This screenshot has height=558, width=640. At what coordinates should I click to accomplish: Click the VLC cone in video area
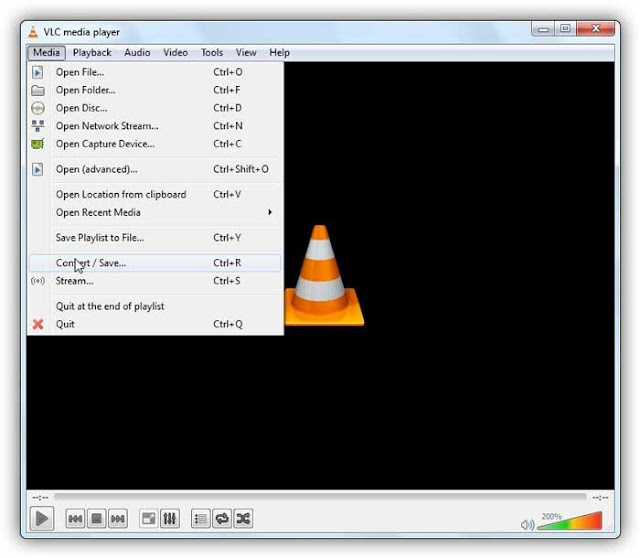324,276
